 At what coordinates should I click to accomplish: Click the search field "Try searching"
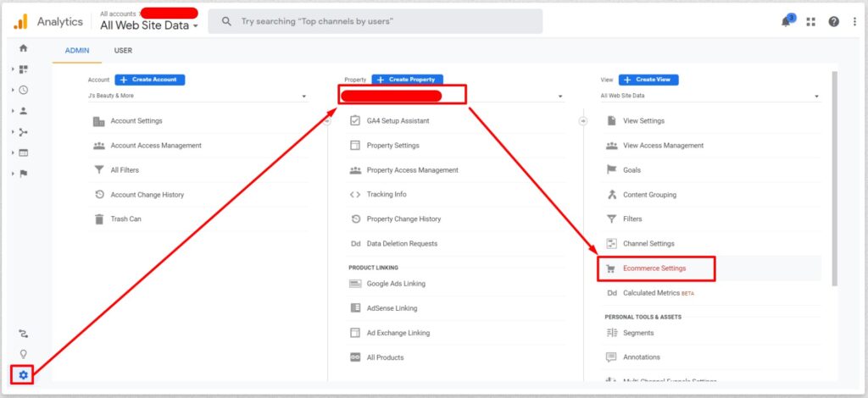(x=376, y=21)
